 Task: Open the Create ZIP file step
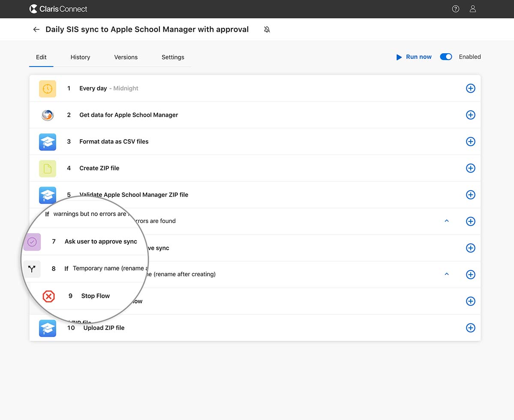tap(255, 168)
